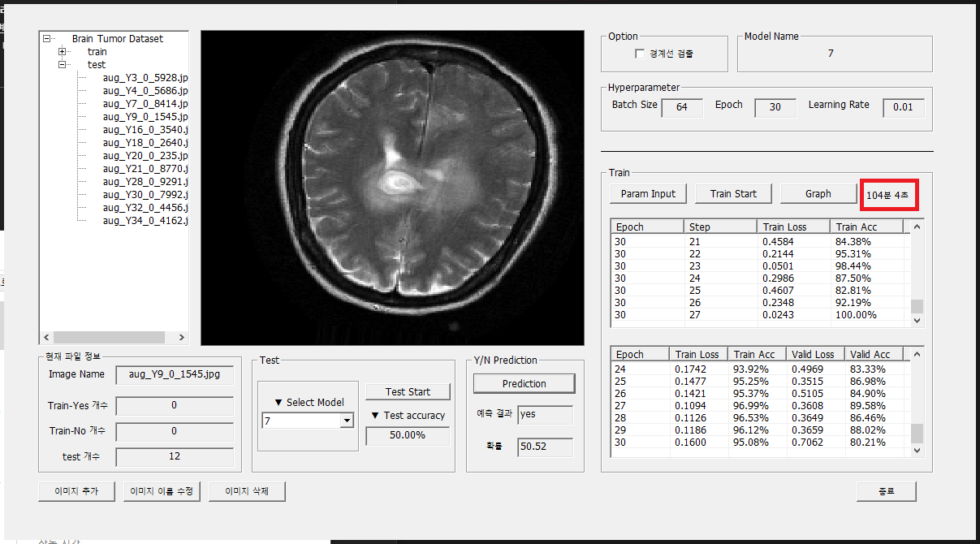Image resolution: width=980 pixels, height=544 pixels.
Task: Click step 23 row with 0.0501 loss
Action: click(x=760, y=266)
